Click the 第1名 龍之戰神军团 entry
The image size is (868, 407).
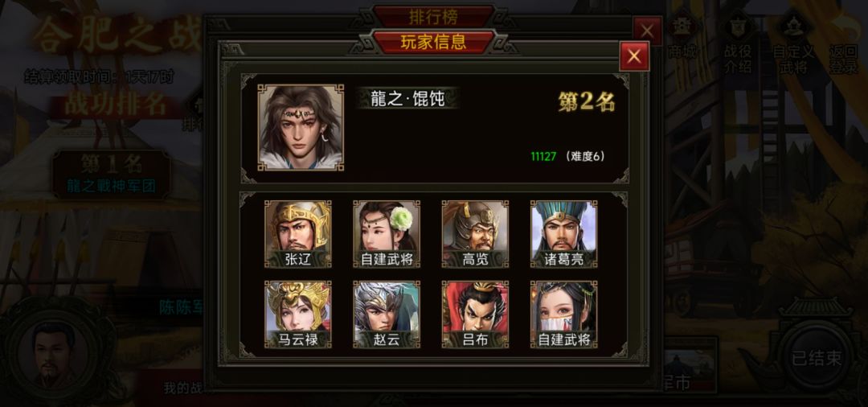point(111,175)
